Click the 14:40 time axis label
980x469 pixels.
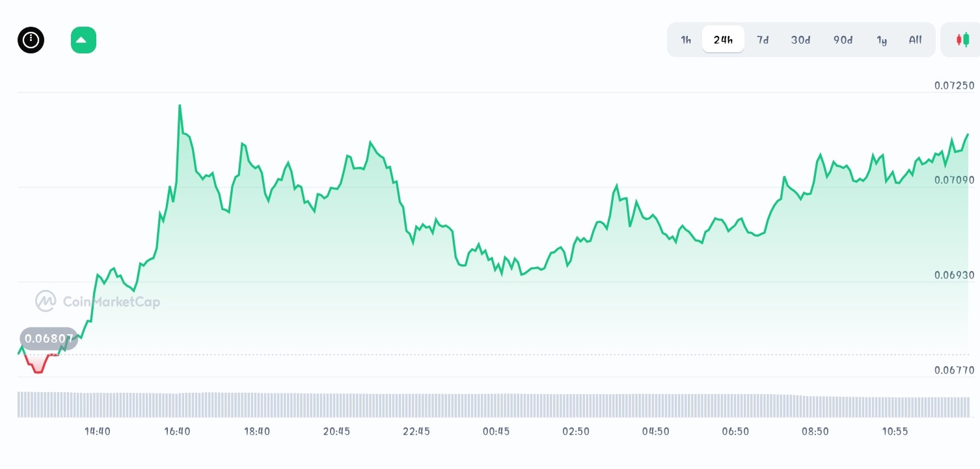pyautogui.click(x=98, y=431)
